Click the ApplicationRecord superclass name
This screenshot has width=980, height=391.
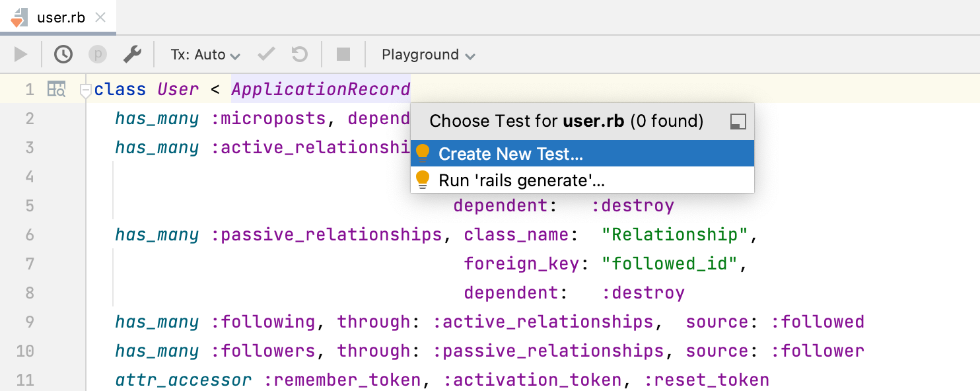[x=321, y=89]
